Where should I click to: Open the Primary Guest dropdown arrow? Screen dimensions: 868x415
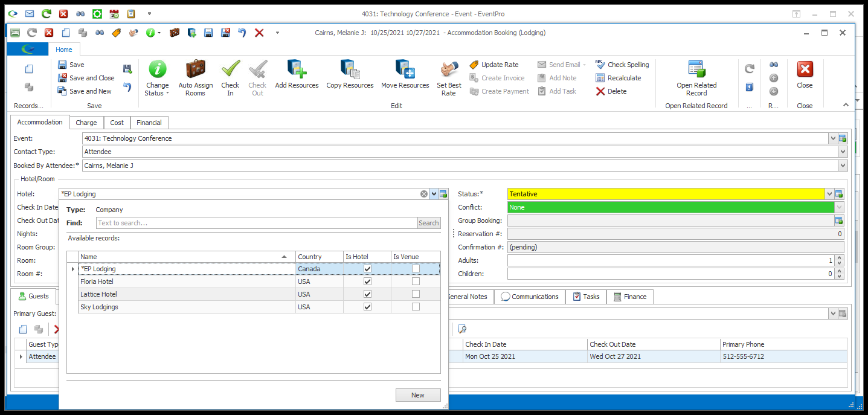click(x=833, y=314)
